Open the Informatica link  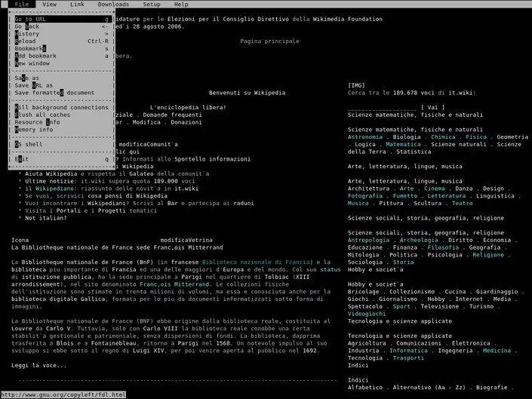(408, 351)
